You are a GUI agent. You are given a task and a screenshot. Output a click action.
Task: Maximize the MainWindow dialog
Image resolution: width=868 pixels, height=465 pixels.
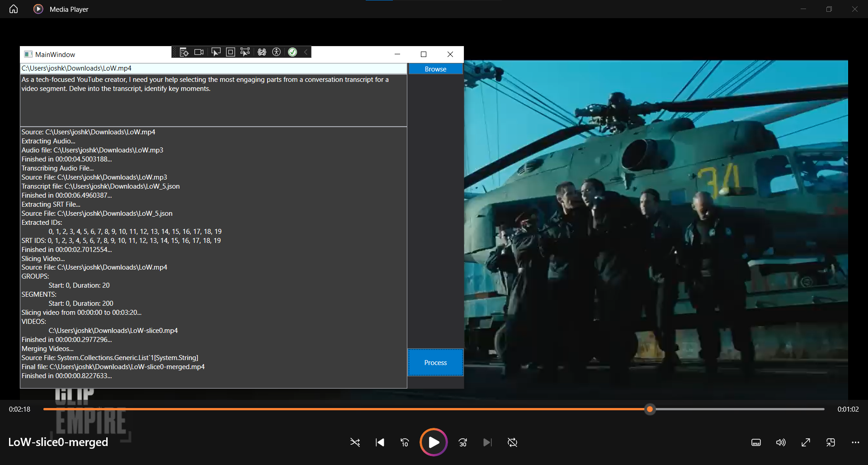coord(424,54)
